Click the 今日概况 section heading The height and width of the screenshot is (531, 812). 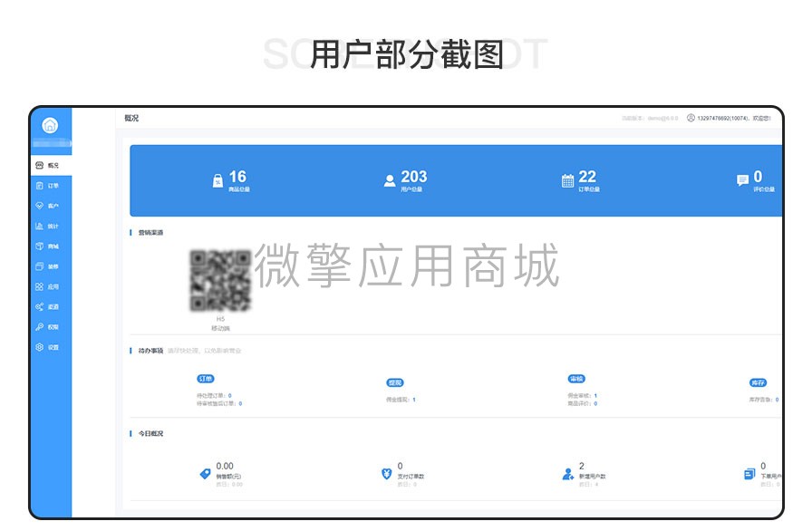(150, 433)
